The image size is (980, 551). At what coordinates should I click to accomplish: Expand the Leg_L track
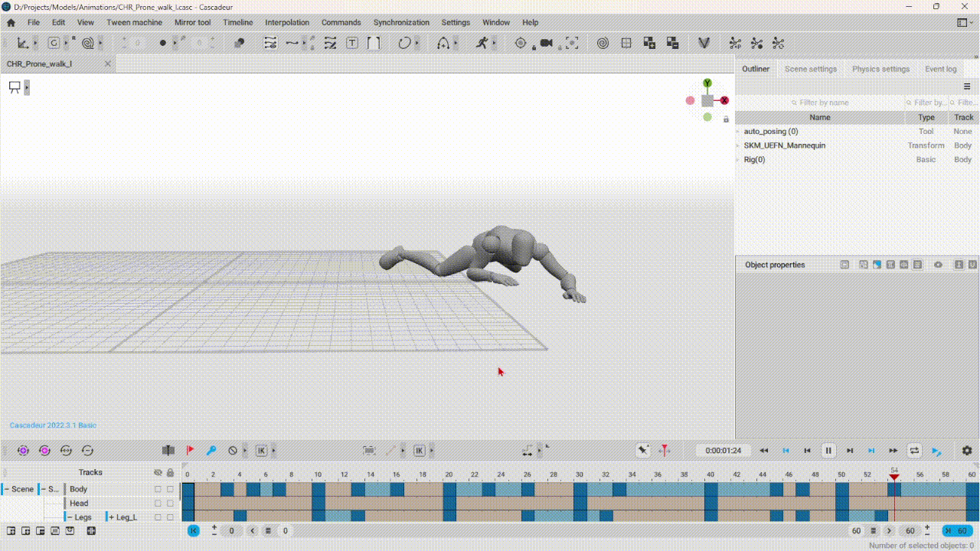112,517
